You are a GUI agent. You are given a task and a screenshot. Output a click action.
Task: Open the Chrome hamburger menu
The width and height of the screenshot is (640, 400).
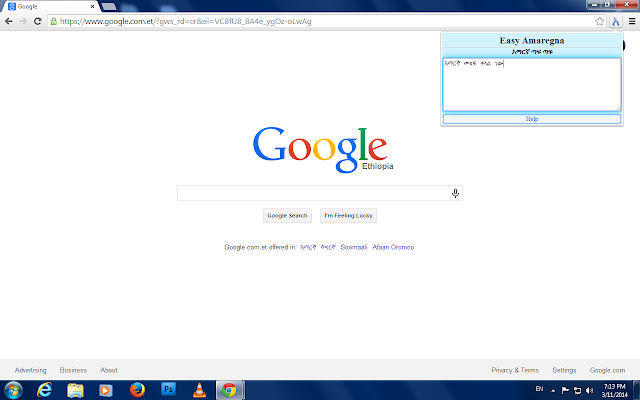point(632,21)
